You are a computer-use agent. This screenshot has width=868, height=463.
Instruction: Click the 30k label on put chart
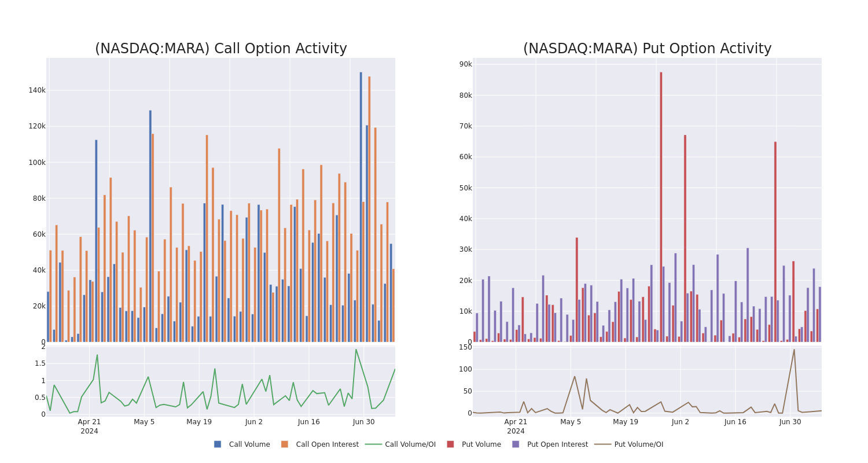(466, 249)
